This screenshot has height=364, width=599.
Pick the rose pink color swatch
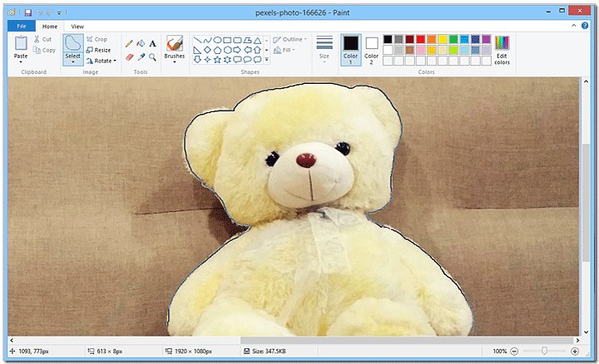pyautogui.click(x=421, y=50)
